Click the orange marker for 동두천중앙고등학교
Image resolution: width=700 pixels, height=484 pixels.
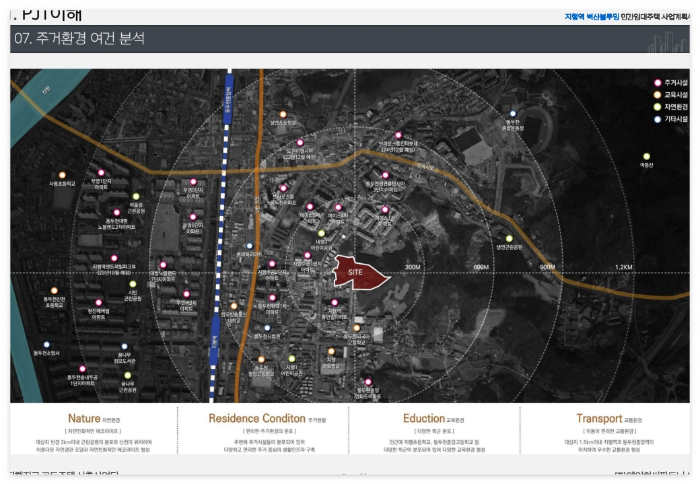tap(261, 359)
